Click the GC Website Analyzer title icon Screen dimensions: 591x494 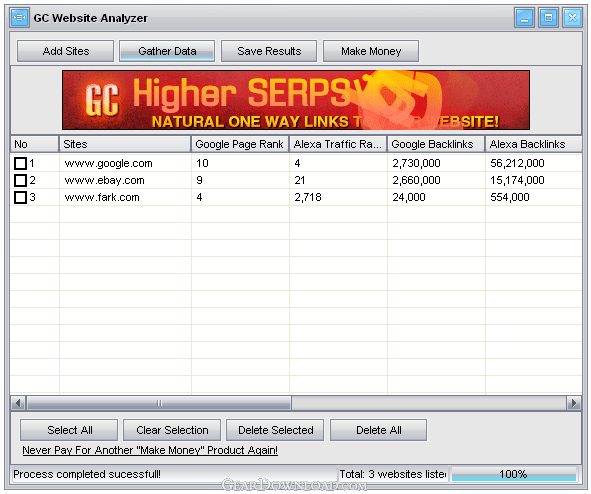(x=20, y=18)
